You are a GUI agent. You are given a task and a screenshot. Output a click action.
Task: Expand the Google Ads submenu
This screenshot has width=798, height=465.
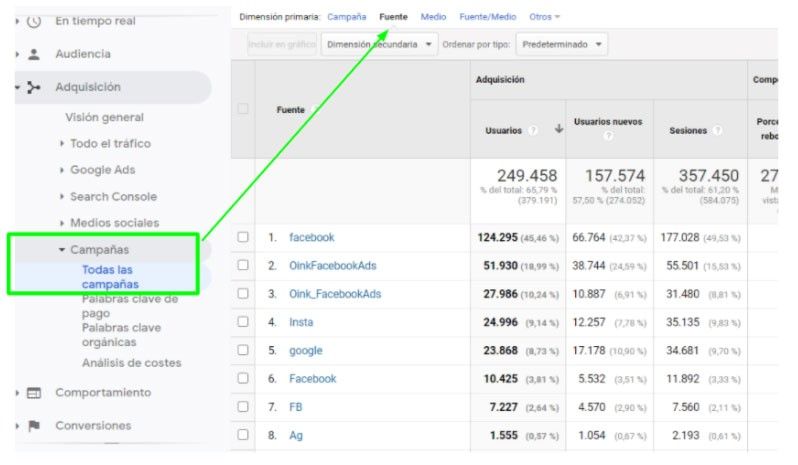(62, 170)
